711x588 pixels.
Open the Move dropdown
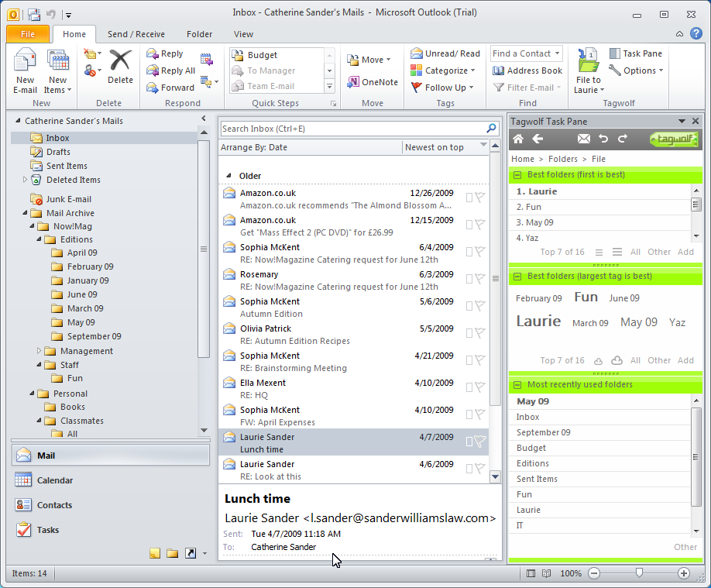pyautogui.click(x=369, y=60)
